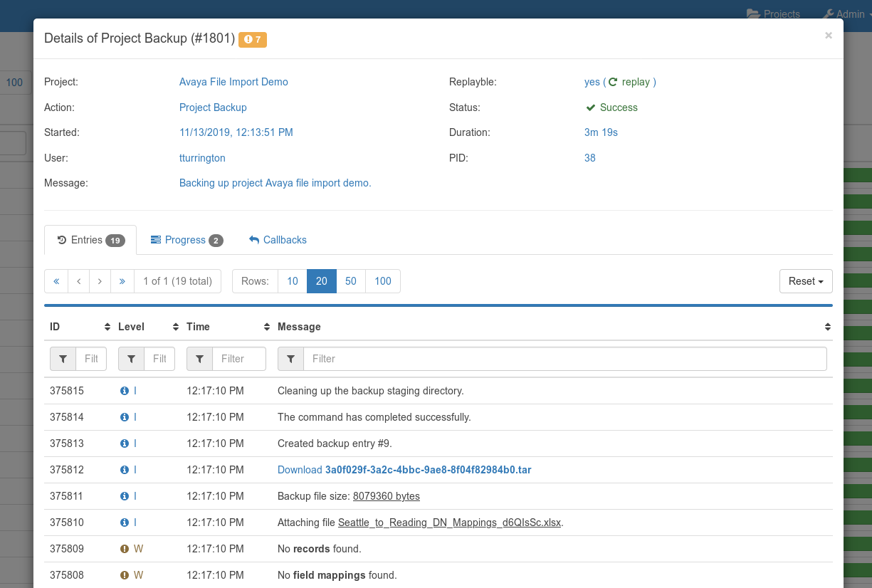The width and height of the screenshot is (872, 588).
Task: Sort entries by the Level column header
Action: point(131,327)
